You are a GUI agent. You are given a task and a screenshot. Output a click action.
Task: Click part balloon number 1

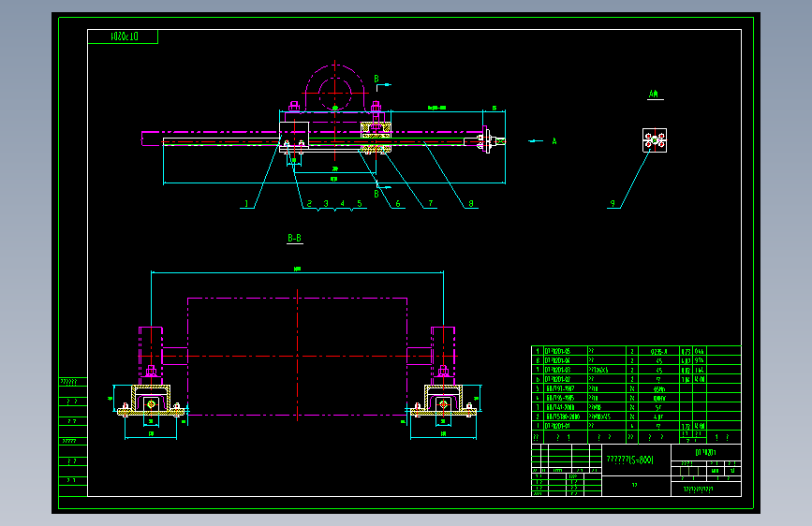click(246, 203)
